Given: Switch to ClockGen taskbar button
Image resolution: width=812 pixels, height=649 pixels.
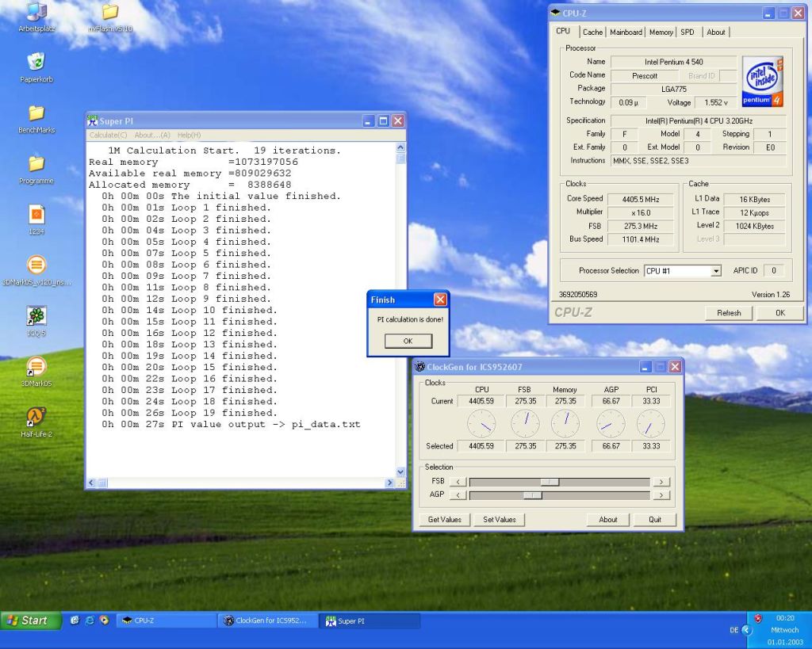Looking at the screenshot, I should pos(268,620).
